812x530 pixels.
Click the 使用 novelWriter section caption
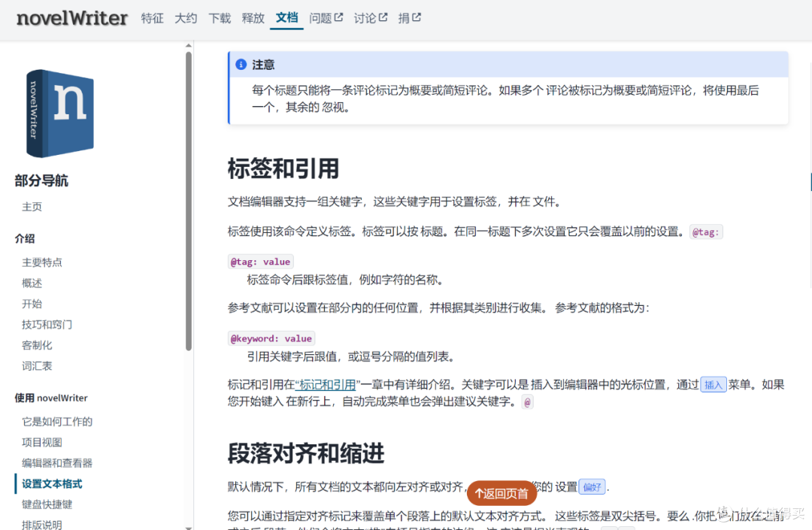[51, 398]
